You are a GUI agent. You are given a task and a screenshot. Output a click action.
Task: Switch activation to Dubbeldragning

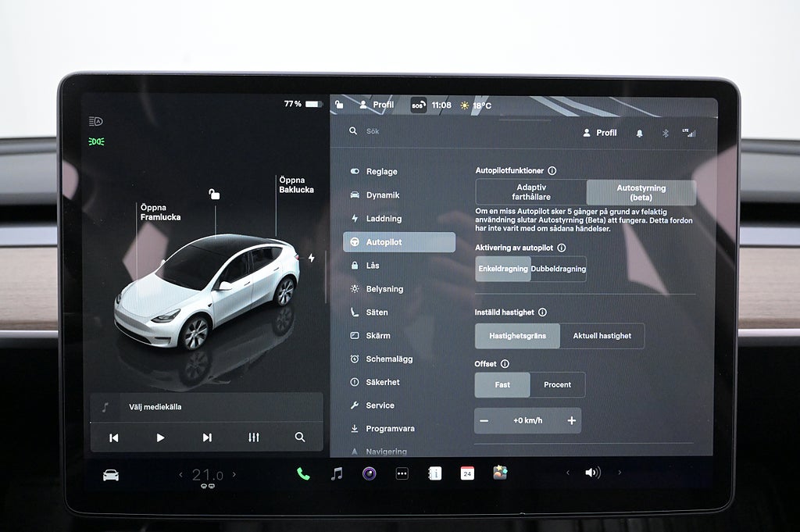tap(558, 269)
